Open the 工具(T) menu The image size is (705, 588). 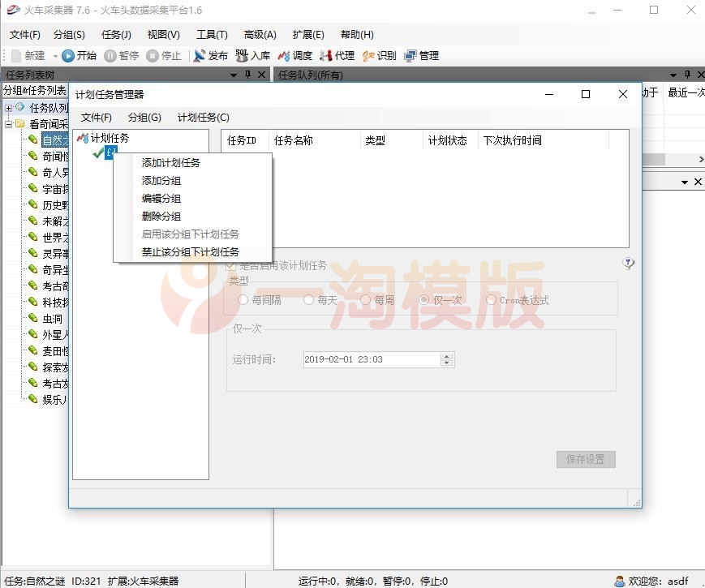click(212, 35)
